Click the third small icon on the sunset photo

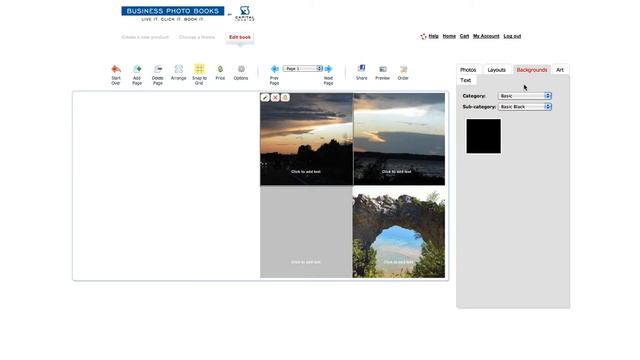pyautogui.click(x=285, y=98)
